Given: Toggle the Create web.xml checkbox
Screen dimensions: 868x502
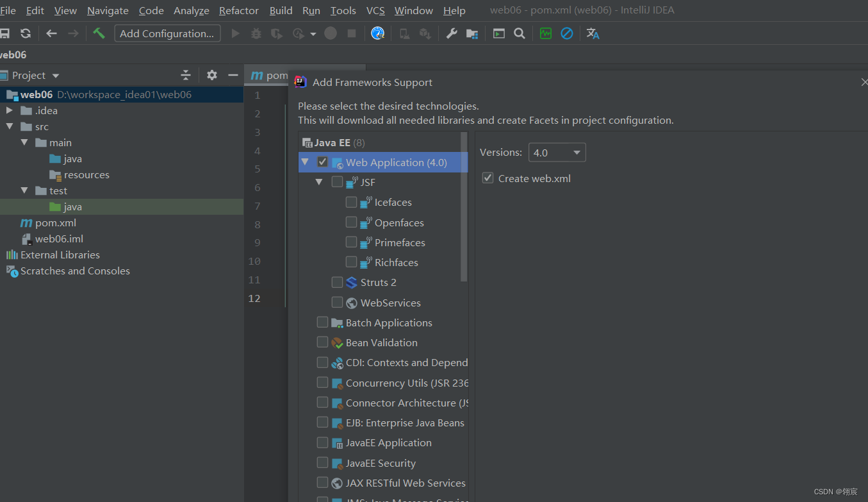Looking at the screenshot, I should pyautogui.click(x=488, y=178).
